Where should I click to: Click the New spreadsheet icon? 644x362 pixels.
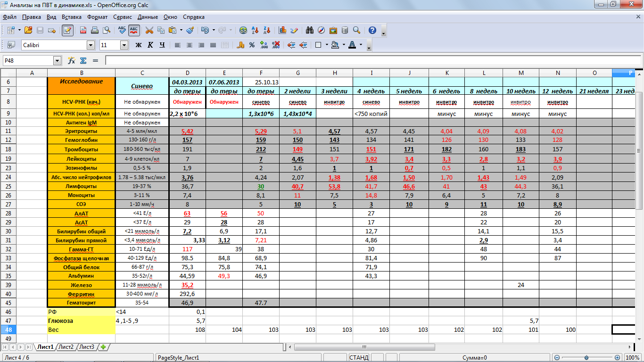pyautogui.click(x=11, y=30)
